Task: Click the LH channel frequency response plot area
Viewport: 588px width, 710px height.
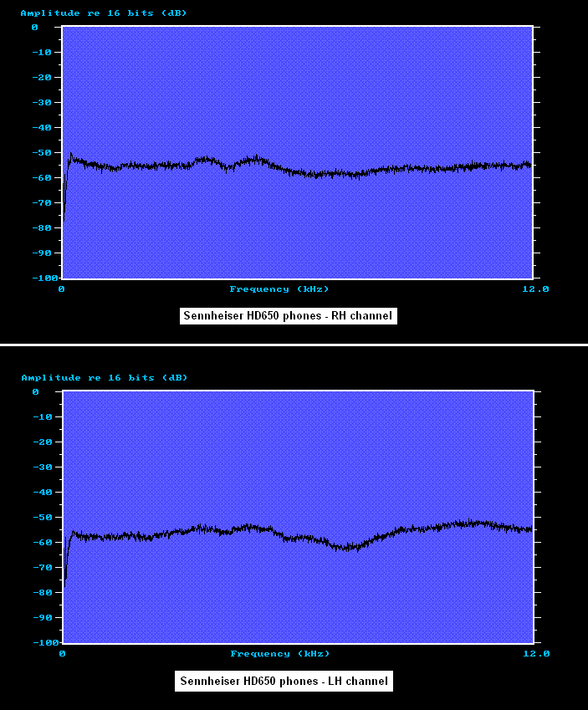Action: click(x=298, y=517)
